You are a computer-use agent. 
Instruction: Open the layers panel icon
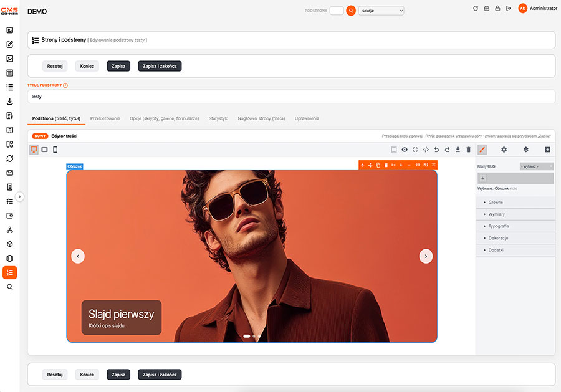click(x=525, y=150)
